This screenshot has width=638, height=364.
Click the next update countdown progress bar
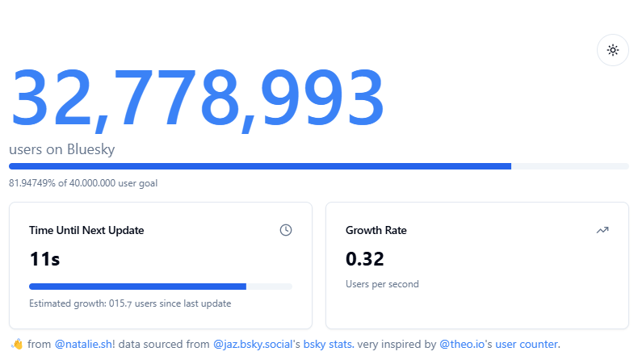click(x=161, y=286)
